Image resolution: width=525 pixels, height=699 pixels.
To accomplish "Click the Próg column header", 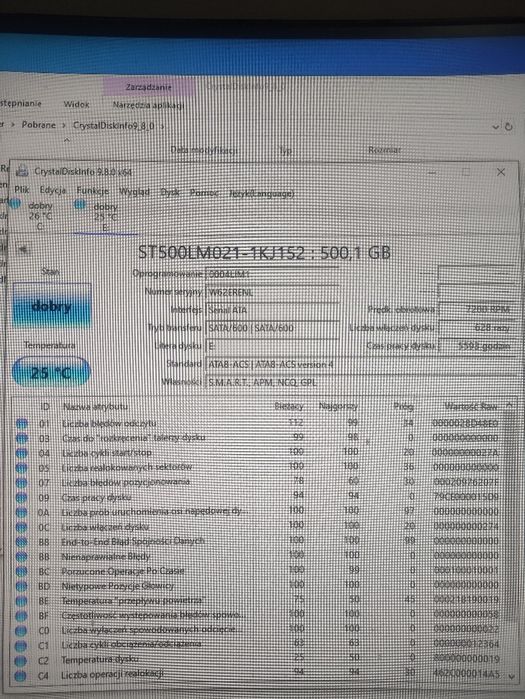I will click(403, 406).
